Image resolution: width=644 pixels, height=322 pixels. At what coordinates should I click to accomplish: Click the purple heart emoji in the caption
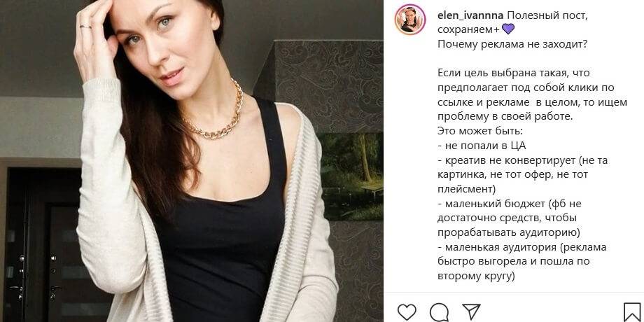tap(507, 29)
